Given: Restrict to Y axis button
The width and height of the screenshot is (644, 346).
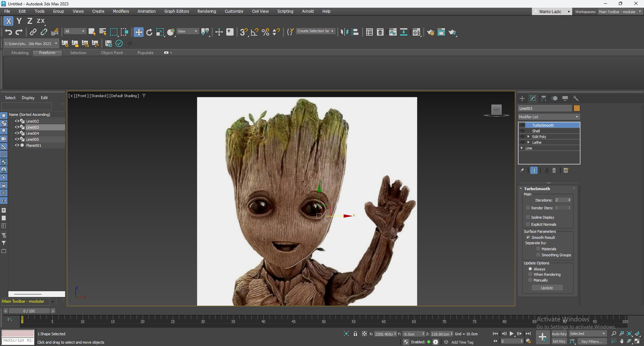Looking at the screenshot, I should pyautogui.click(x=19, y=21).
